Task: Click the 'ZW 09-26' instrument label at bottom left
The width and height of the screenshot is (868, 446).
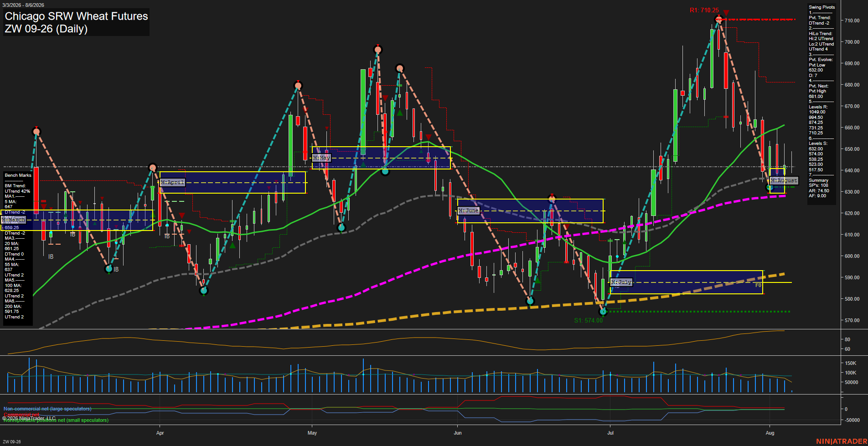Action: click(x=12, y=442)
